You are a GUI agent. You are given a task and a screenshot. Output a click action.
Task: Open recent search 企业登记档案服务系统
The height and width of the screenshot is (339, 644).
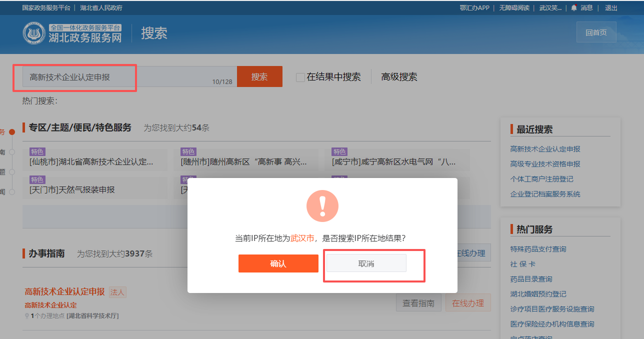(545, 194)
